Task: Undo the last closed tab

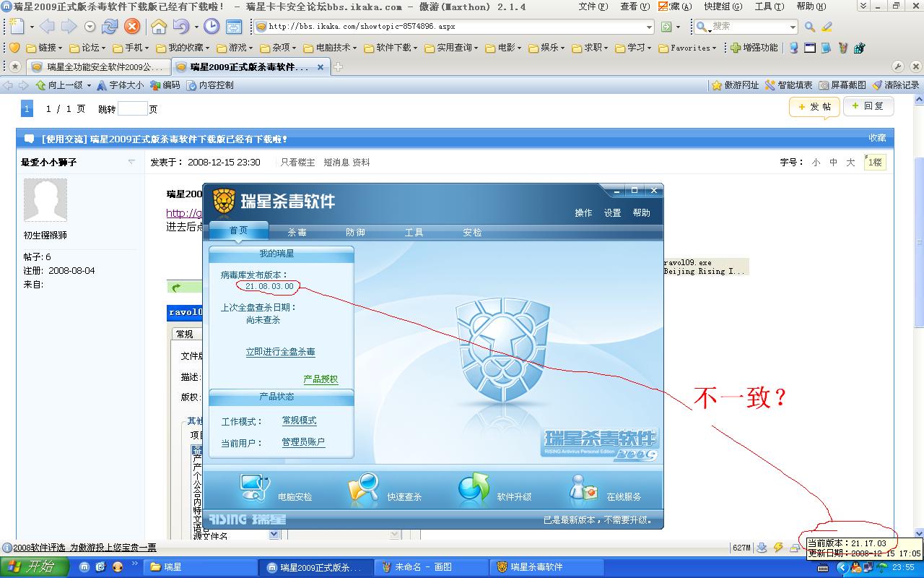Action: point(180,27)
